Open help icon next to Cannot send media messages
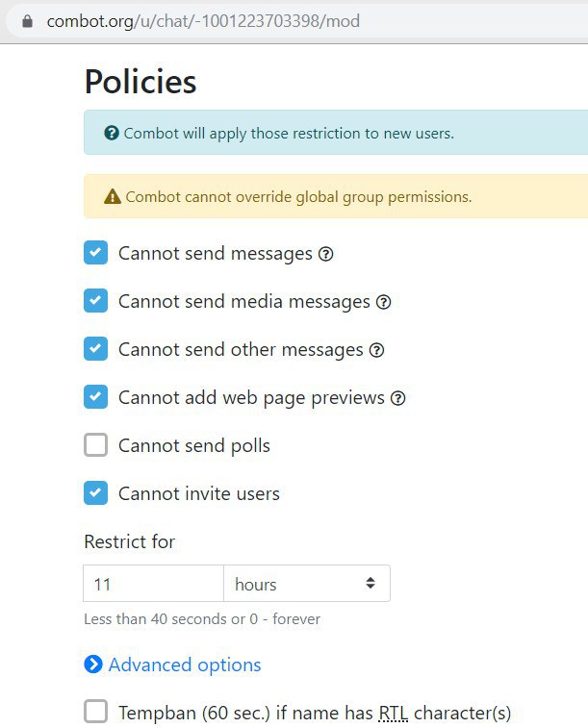Screen dimensions: 588x728 point(383,302)
